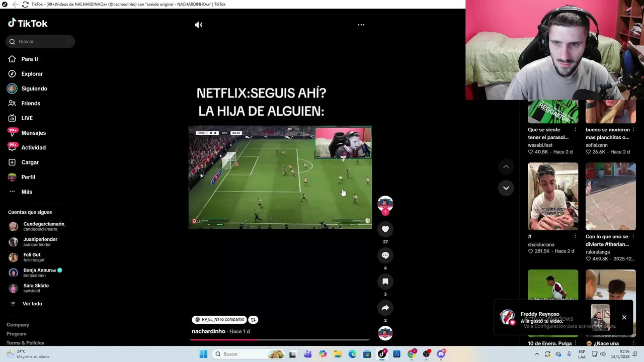This screenshot has width=644, height=362.
Task: Open comments with the speech bubble icon
Action: coord(385,255)
